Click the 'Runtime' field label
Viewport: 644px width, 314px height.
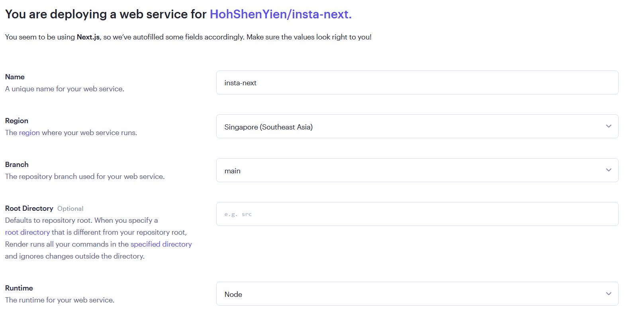(x=19, y=288)
